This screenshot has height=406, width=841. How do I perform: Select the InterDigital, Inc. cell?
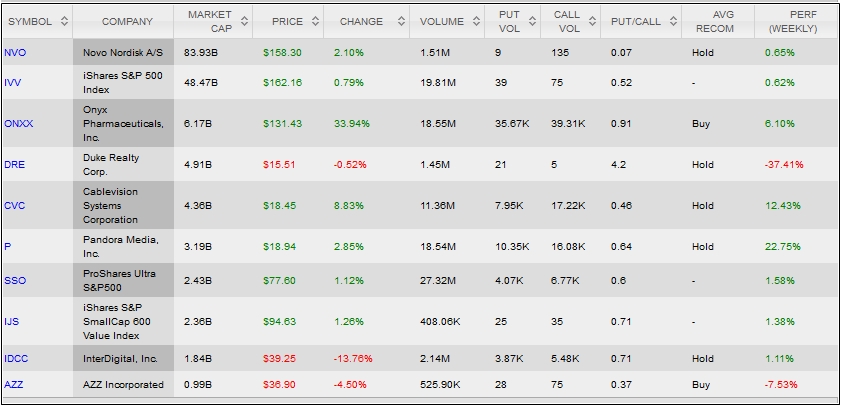pyautogui.click(x=123, y=359)
